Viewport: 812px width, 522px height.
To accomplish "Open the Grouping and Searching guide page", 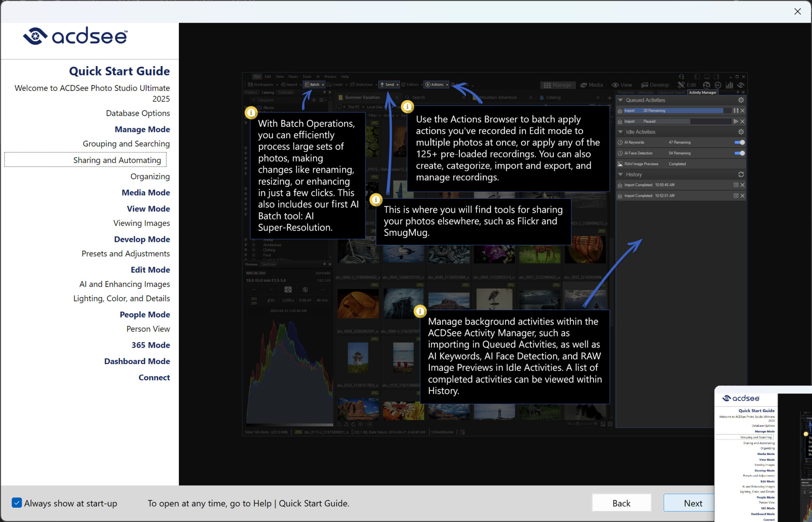I will point(126,144).
